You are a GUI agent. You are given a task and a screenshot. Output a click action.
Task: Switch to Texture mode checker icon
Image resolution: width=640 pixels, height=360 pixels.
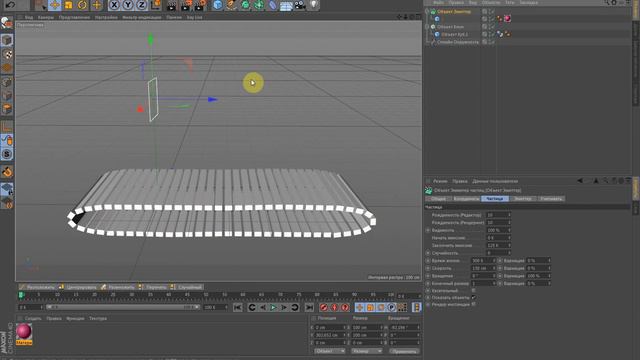7,54
